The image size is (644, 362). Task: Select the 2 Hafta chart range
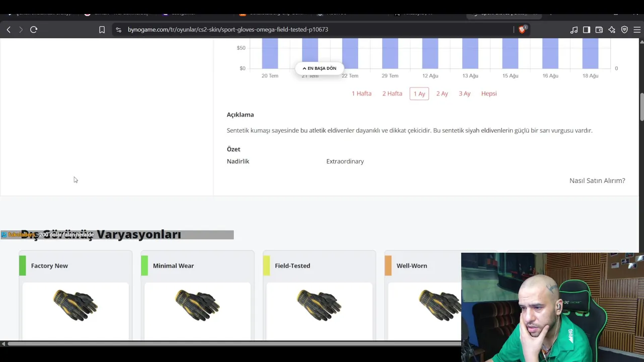point(392,94)
